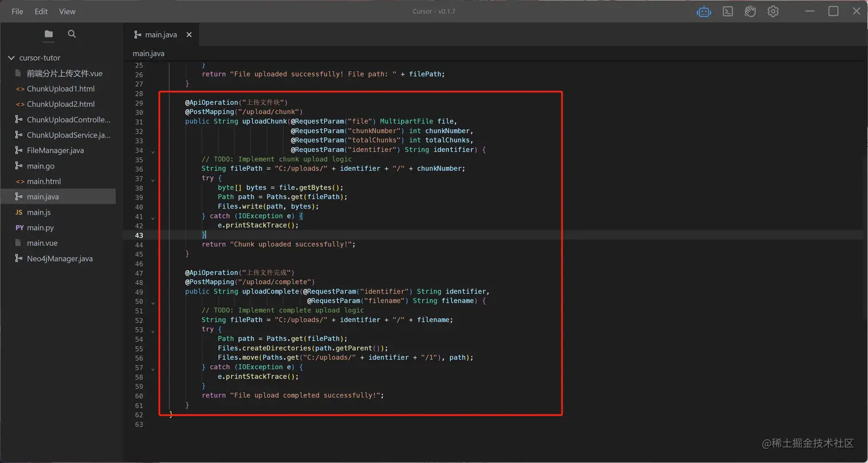Open the File menu
Viewport: 868px width, 463px height.
coord(17,11)
